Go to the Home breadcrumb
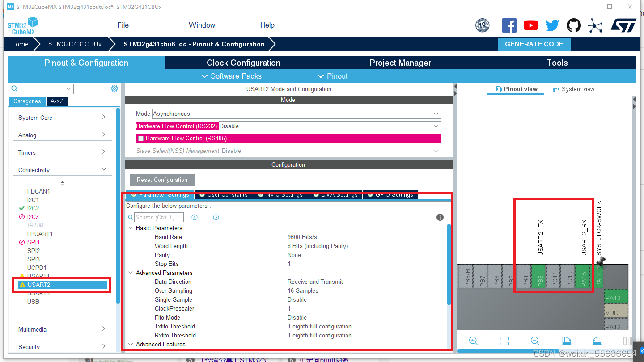The height and width of the screenshot is (362, 644). [20, 44]
